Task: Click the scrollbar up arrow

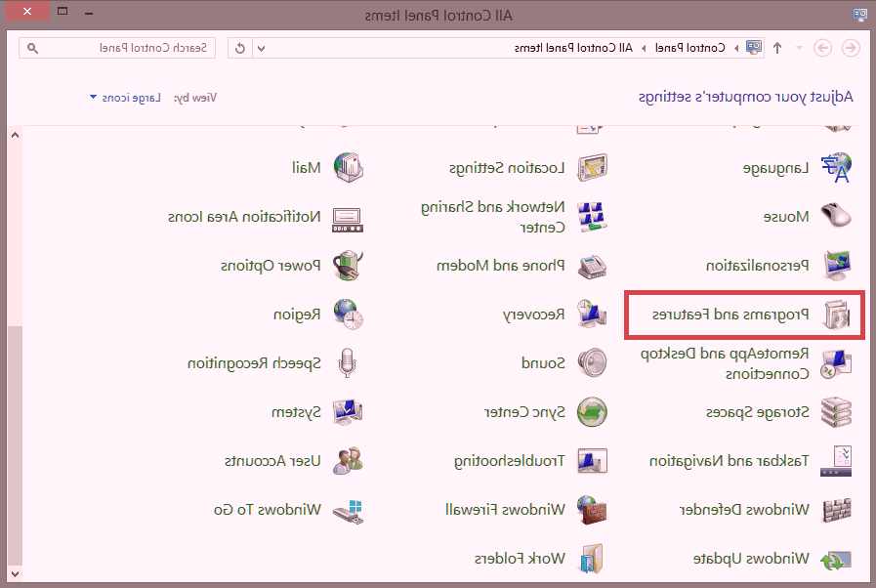Action: pyautogui.click(x=15, y=135)
